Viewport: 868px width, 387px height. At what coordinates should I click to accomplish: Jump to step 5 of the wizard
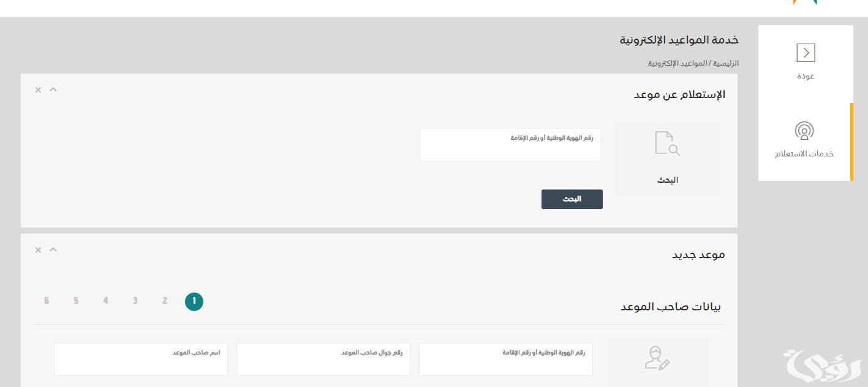(x=76, y=301)
